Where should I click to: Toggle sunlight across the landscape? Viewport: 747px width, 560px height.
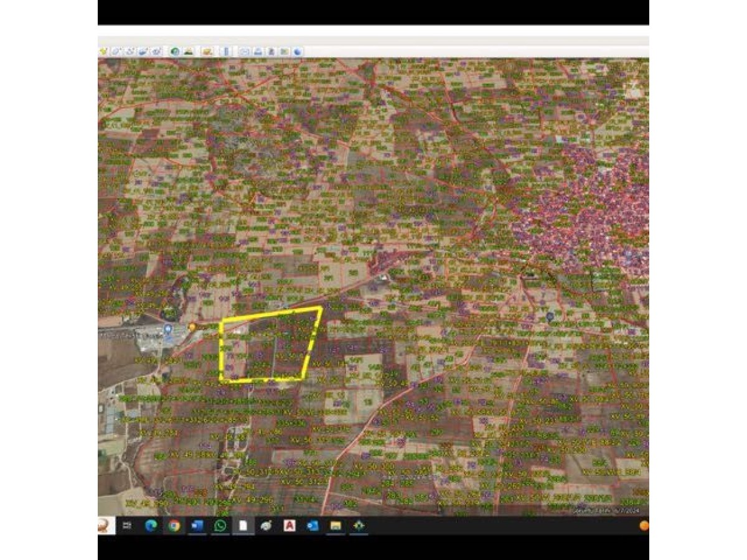click(188, 52)
